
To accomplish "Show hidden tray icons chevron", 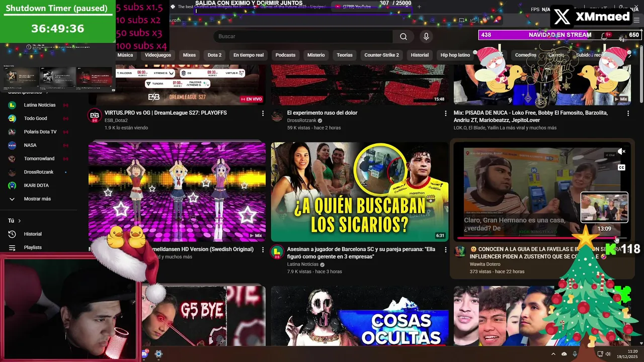I will [x=553, y=354].
